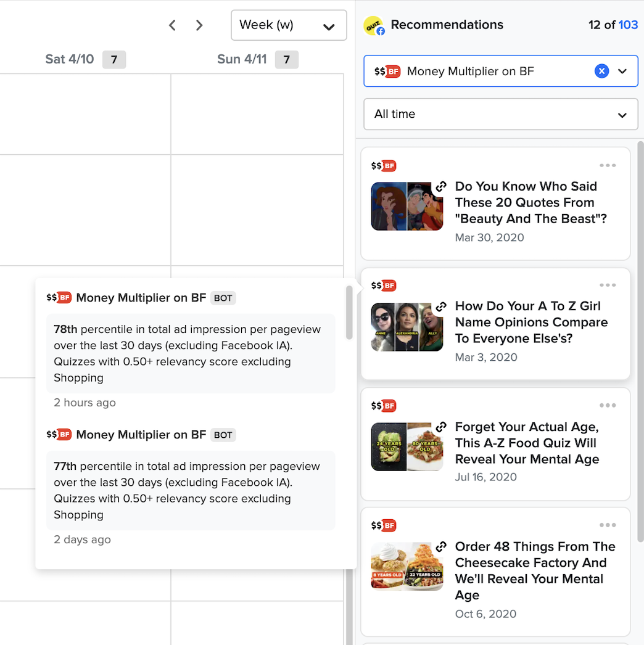Viewport: 644px width, 645px height.
Task: Open the total count 103 link
Action: coord(628,25)
